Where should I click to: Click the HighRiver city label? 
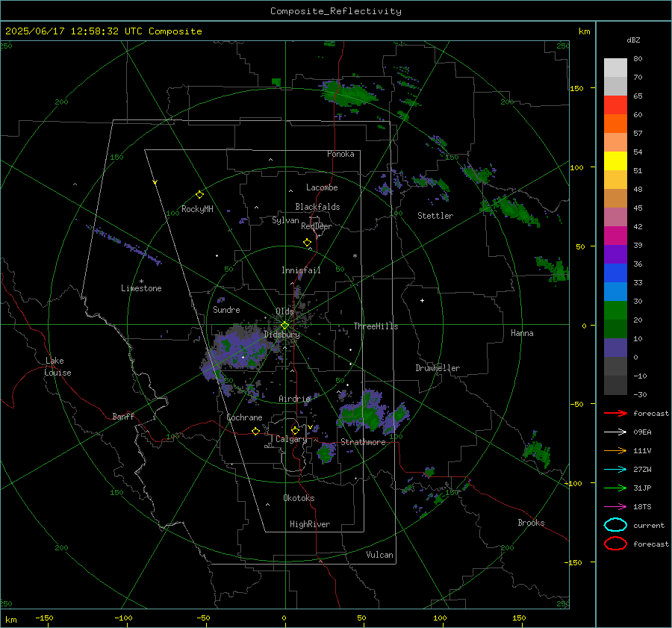point(310,524)
